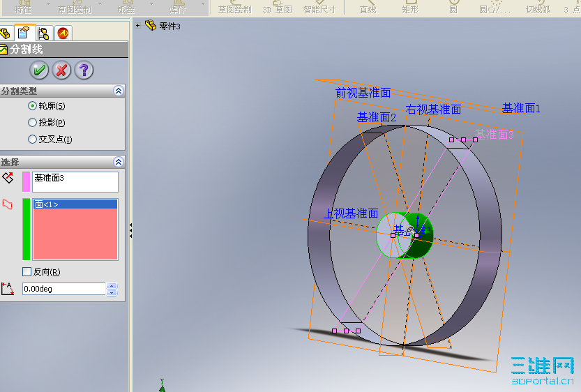Screen dimensions: 581x392
Task: Open dropdown arrow next to left 草图绘制 tab
Action: click(100, 4)
